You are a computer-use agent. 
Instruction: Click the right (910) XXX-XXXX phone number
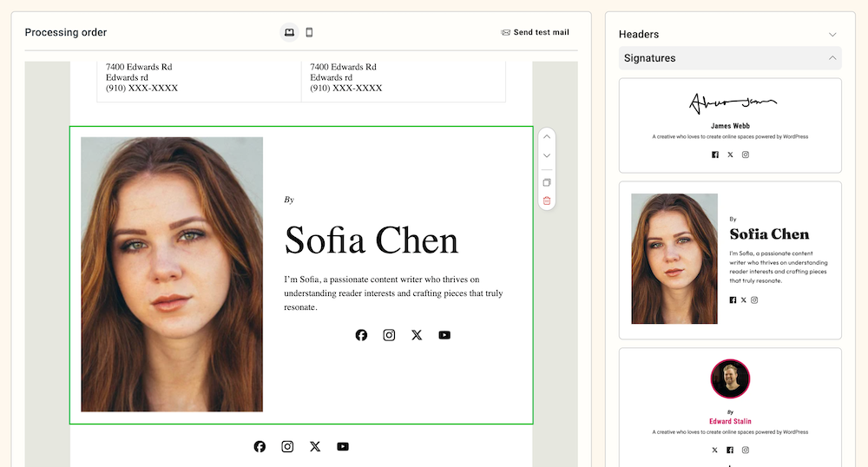(346, 89)
